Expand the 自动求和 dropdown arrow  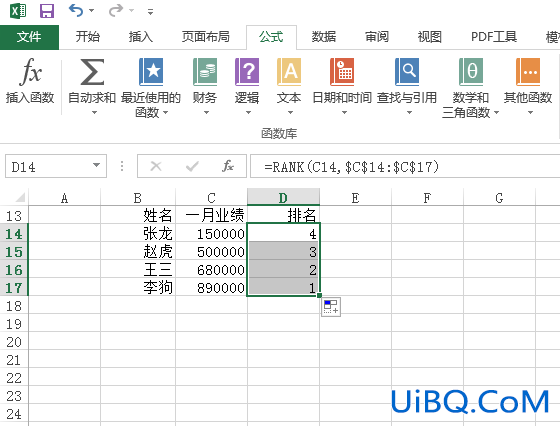[x=94, y=112]
